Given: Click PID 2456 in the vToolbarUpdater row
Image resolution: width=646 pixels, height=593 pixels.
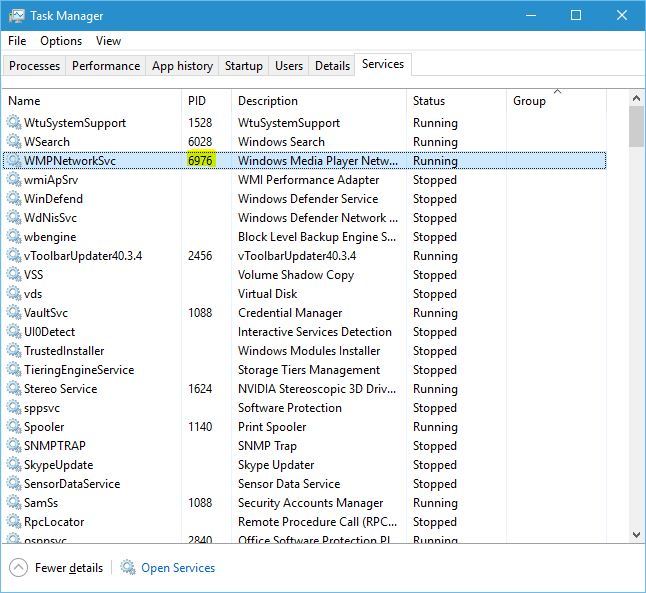Looking at the screenshot, I should (200, 256).
